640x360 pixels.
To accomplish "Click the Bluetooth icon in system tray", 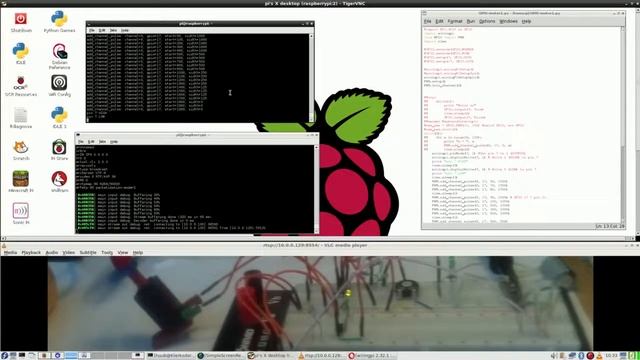I will pos(581,356).
